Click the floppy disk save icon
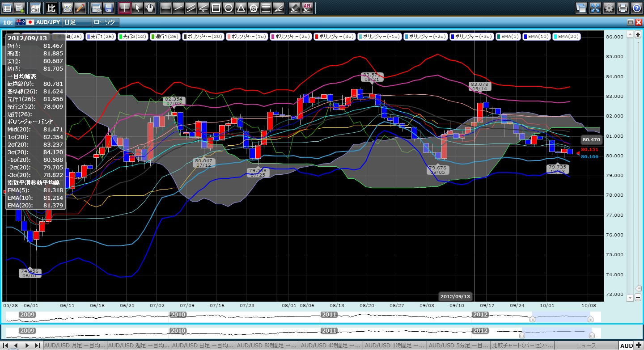The width and height of the screenshot is (644, 350). (108, 8)
